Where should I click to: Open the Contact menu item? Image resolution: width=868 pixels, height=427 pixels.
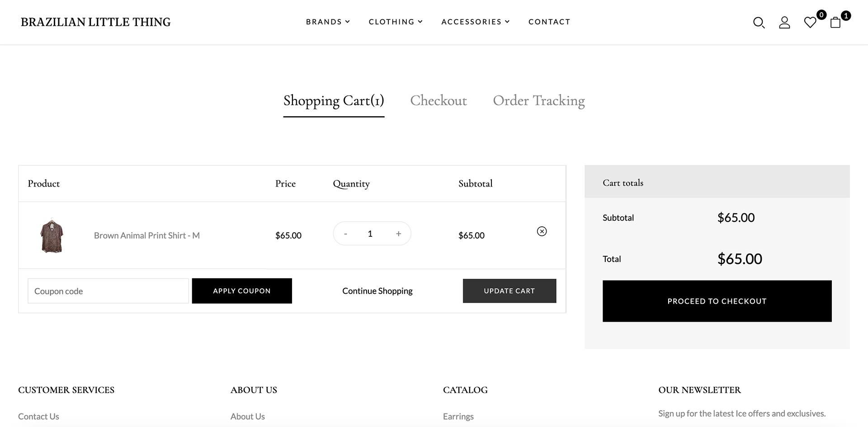(x=549, y=22)
